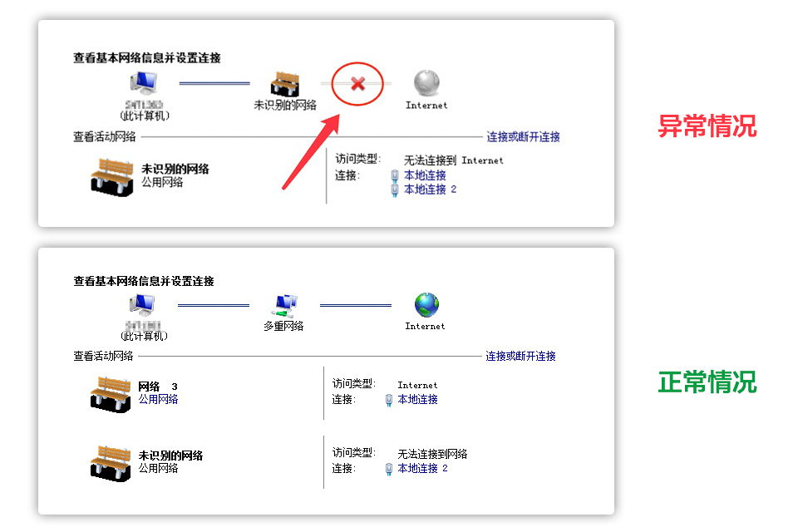Click the 网络 3 bench icon

point(109,391)
